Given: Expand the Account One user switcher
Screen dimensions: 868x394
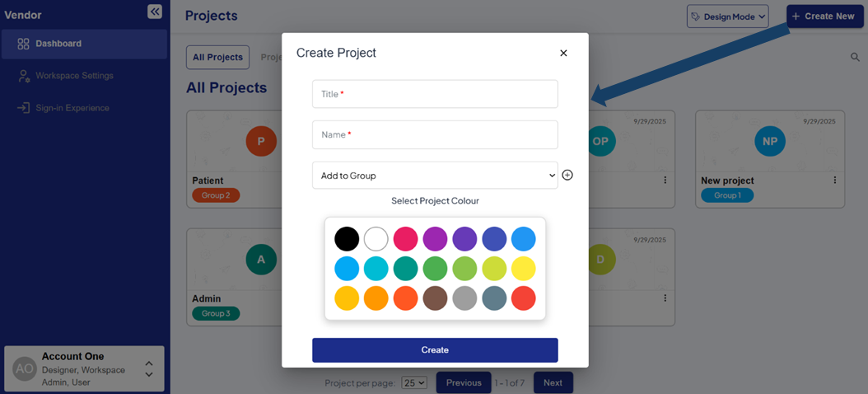Looking at the screenshot, I should (149, 368).
